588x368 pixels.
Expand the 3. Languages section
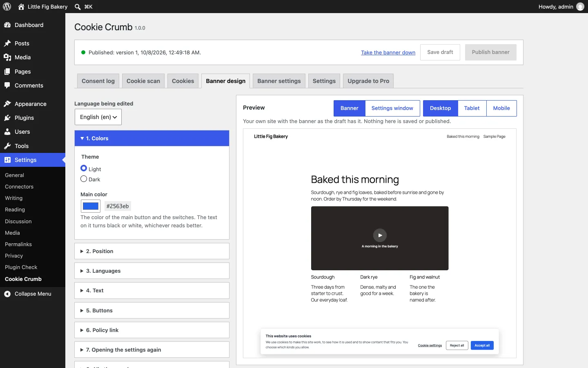click(x=152, y=271)
